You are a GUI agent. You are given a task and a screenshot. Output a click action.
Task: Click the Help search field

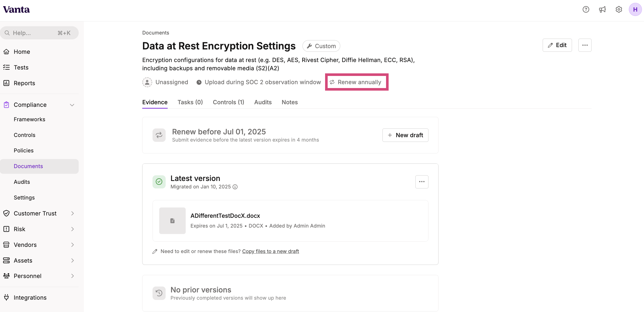[39, 33]
